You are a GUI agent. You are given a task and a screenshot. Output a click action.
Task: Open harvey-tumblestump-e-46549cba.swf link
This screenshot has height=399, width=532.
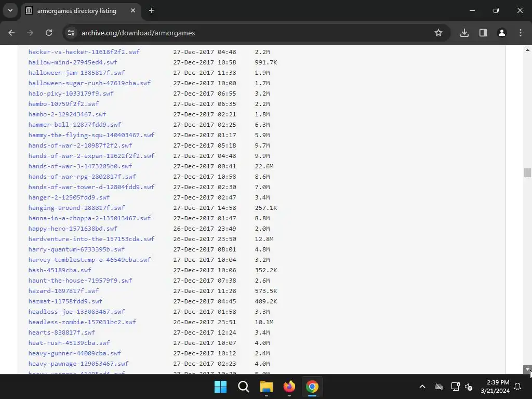click(x=89, y=260)
